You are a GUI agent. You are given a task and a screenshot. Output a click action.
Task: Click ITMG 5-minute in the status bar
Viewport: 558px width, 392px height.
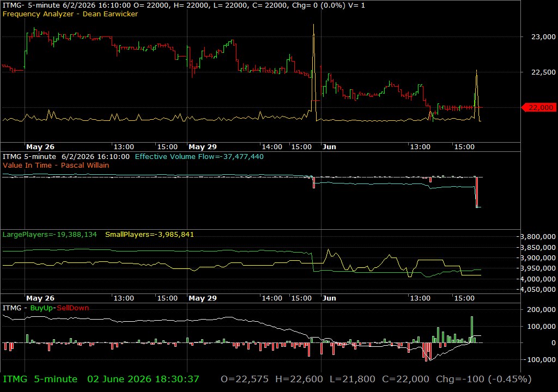tap(40, 379)
